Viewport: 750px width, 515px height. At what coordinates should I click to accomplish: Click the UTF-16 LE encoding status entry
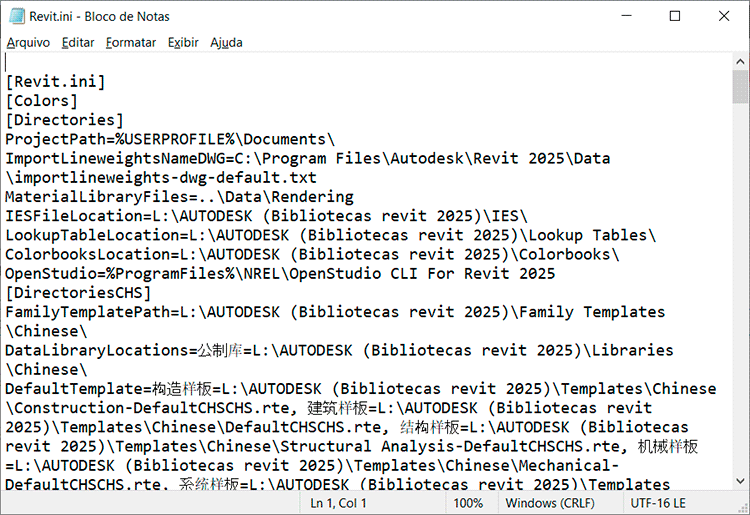658,503
